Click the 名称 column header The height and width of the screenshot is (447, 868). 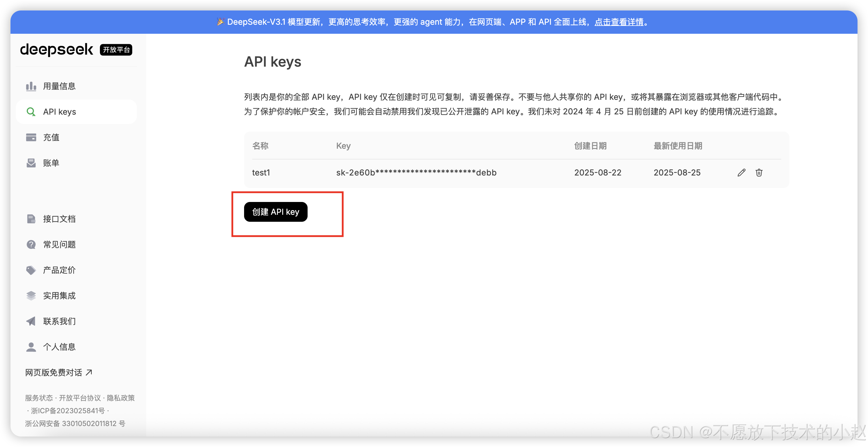[x=260, y=146]
